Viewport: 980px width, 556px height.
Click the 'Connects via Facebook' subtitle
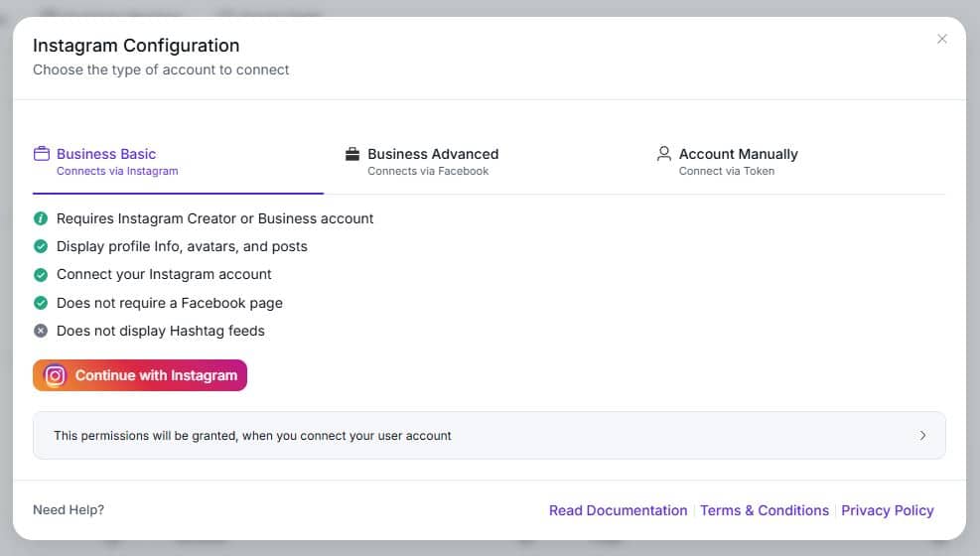(x=428, y=171)
